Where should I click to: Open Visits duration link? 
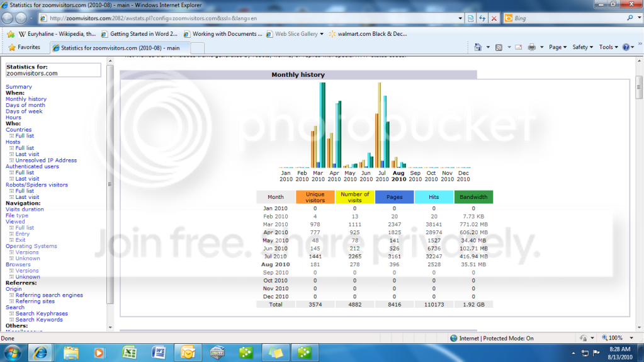25,209
